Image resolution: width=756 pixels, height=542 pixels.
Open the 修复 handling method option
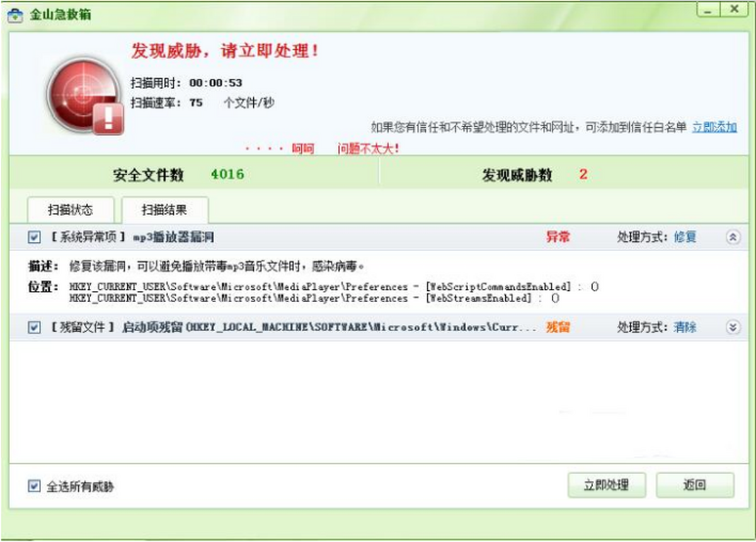(685, 237)
